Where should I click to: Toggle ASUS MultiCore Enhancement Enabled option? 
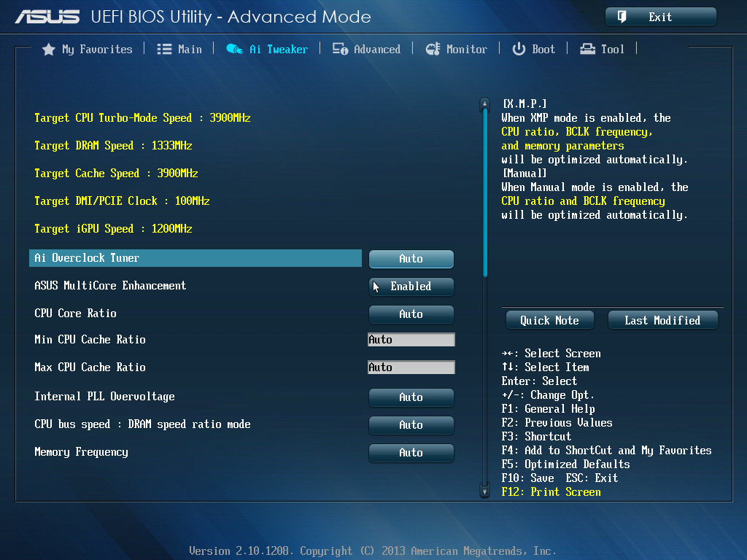tap(411, 286)
